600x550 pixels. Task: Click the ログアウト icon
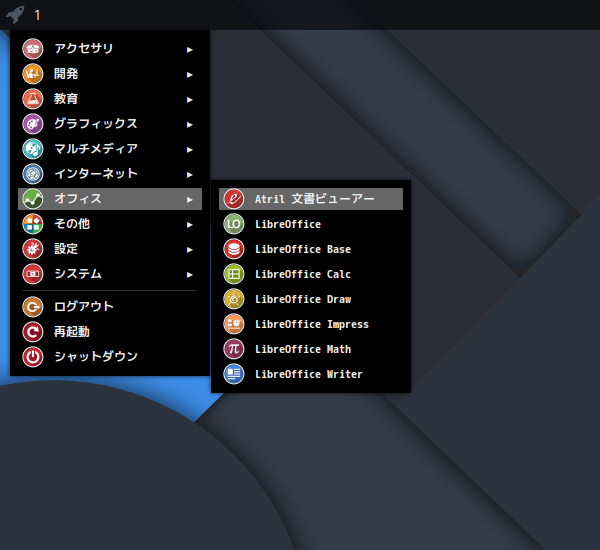(33, 307)
